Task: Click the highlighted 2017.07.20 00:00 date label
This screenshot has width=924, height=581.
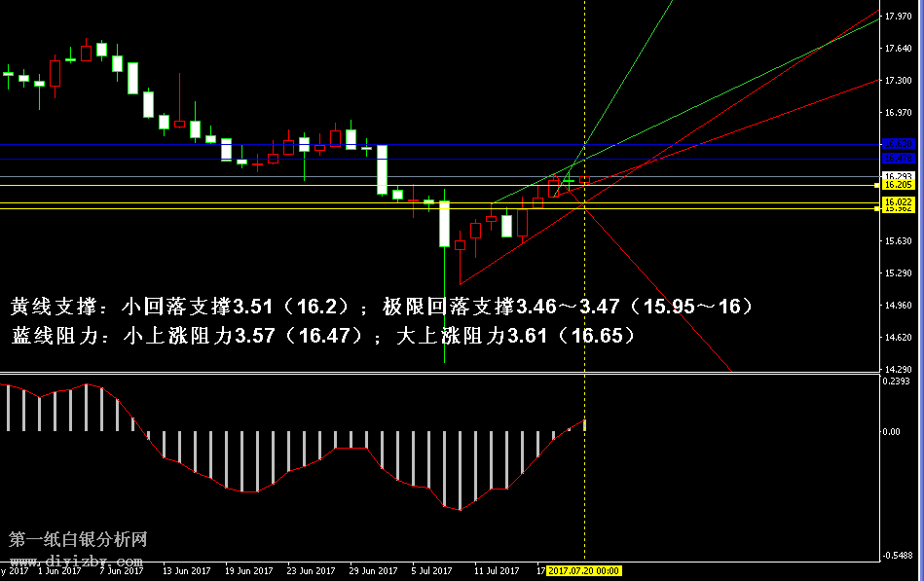Action: click(584, 571)
